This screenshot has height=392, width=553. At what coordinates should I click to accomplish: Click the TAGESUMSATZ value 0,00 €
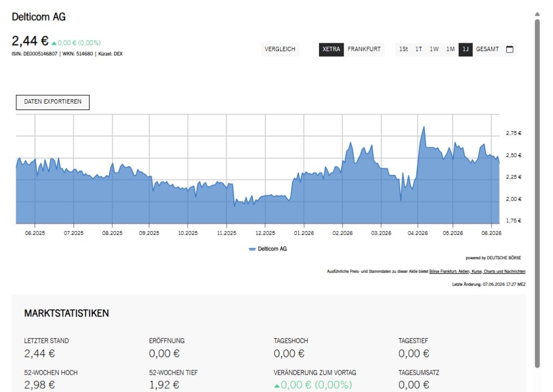pyautogui.click(x=414, y=385)
